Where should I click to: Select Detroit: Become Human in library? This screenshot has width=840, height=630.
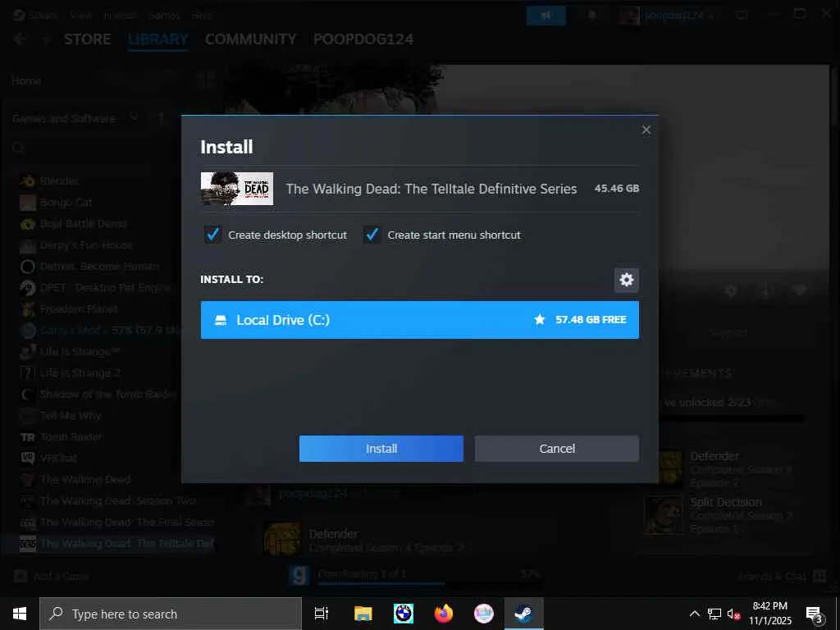(x=99, y=267)
